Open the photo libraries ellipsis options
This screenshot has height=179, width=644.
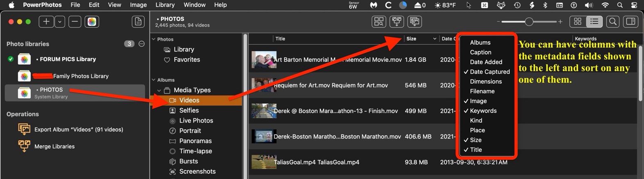click(x=142, y=44)
